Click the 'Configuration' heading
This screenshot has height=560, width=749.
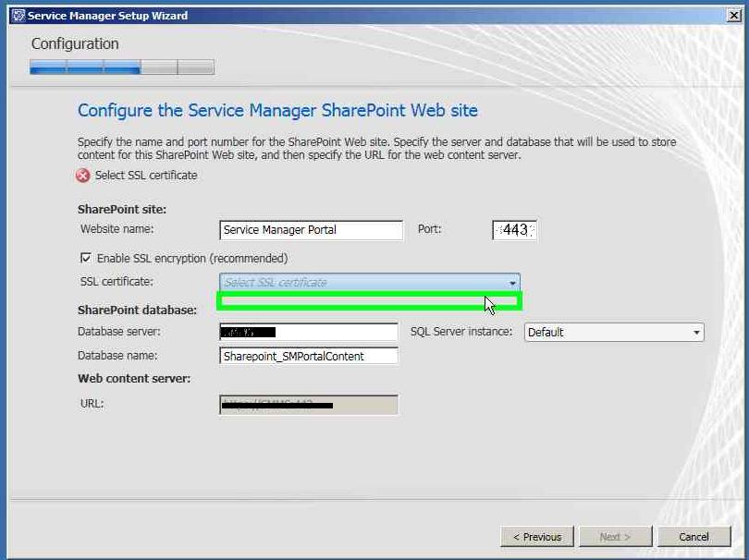[x=75, y=44]
